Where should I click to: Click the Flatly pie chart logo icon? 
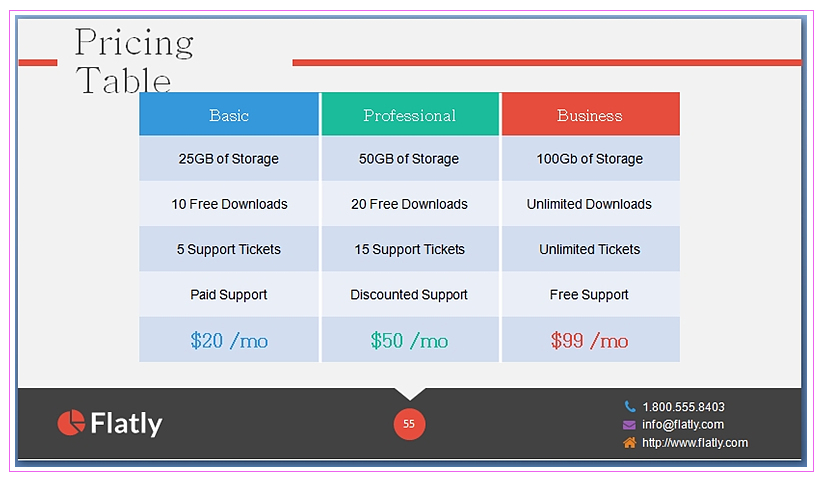[x=71, y=423]
